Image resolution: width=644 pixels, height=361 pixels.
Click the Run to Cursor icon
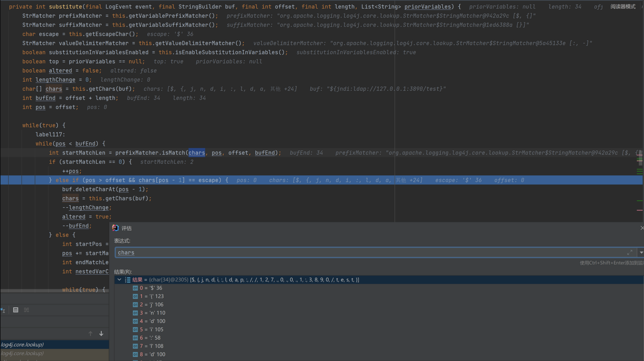3,310
